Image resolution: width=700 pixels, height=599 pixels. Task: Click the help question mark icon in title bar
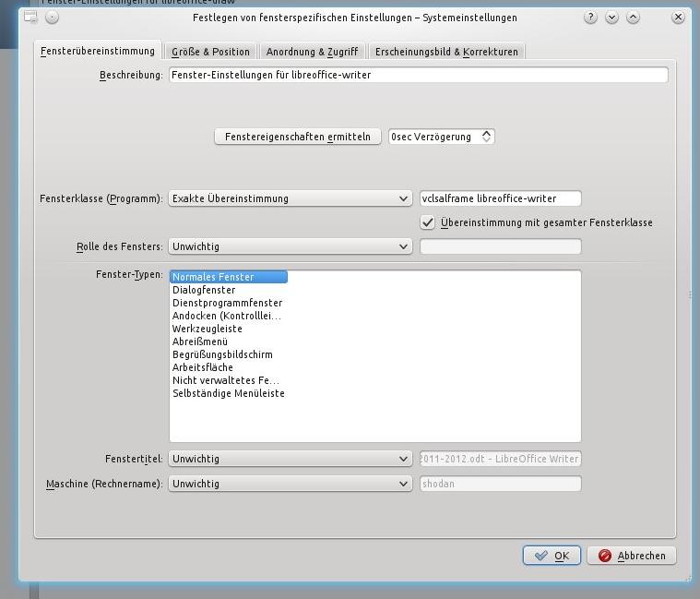[x=590, y=18]
